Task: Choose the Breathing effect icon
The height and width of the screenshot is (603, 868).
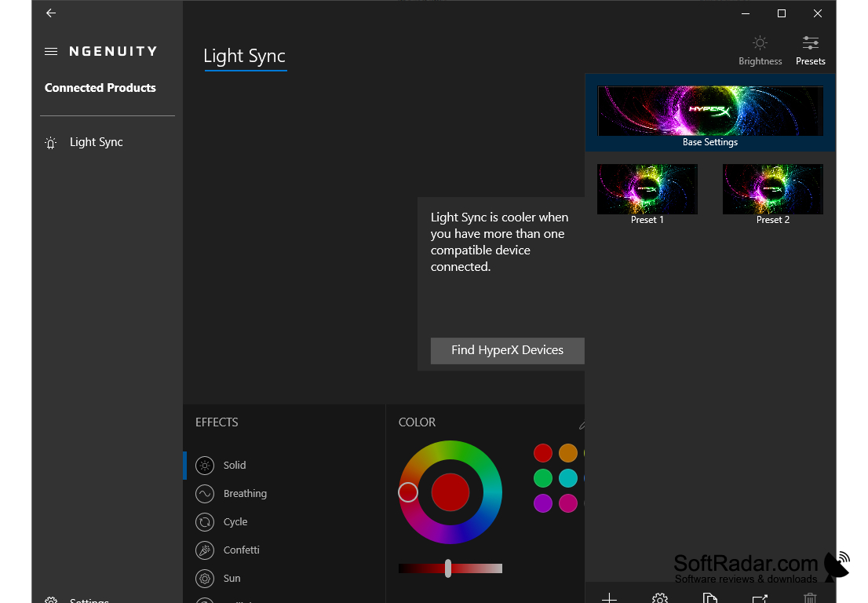Action: [x=205, y=493]
